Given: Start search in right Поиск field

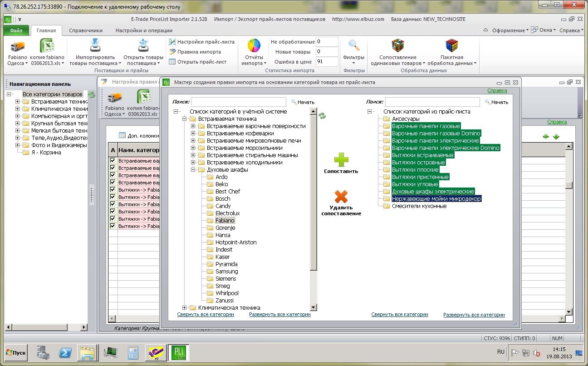Looking at the screenshot, I should 496,102.
